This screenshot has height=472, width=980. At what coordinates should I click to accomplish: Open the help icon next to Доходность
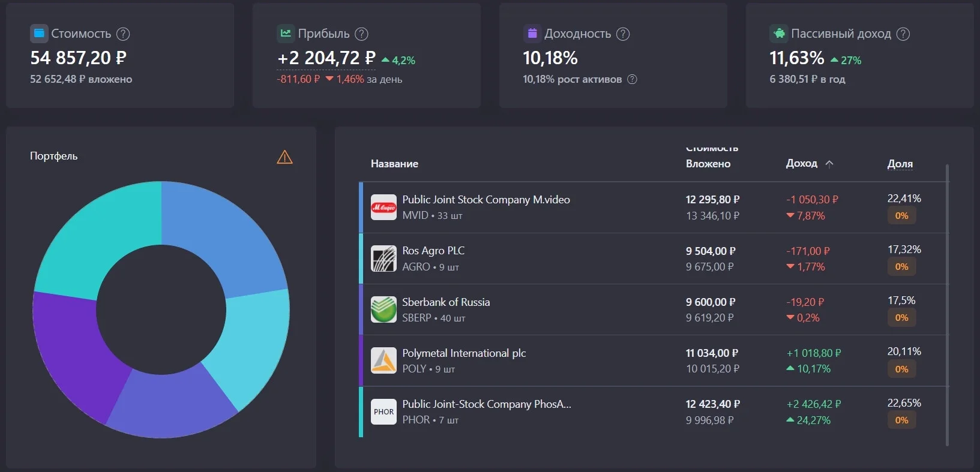[x=623, y=34]
